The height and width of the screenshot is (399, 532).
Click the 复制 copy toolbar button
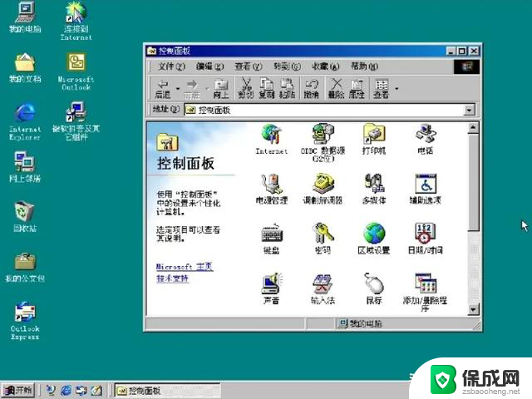(267, 89)
